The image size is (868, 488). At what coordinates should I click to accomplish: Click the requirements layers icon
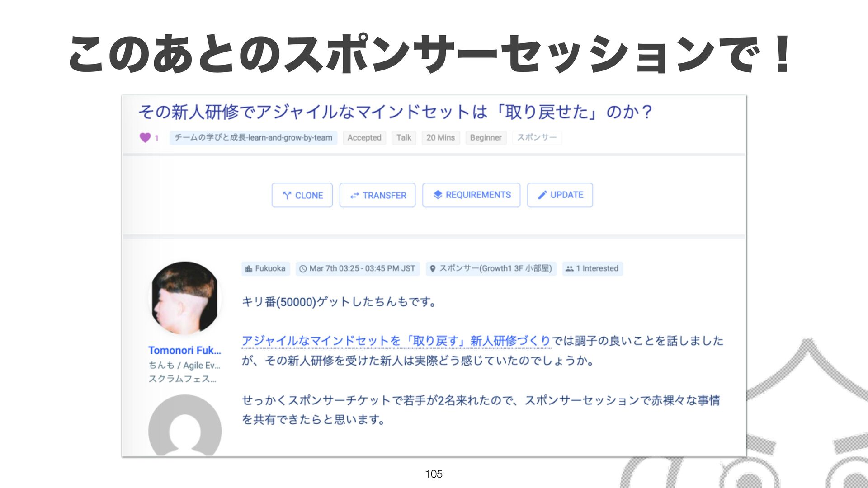tap(438, 195)
